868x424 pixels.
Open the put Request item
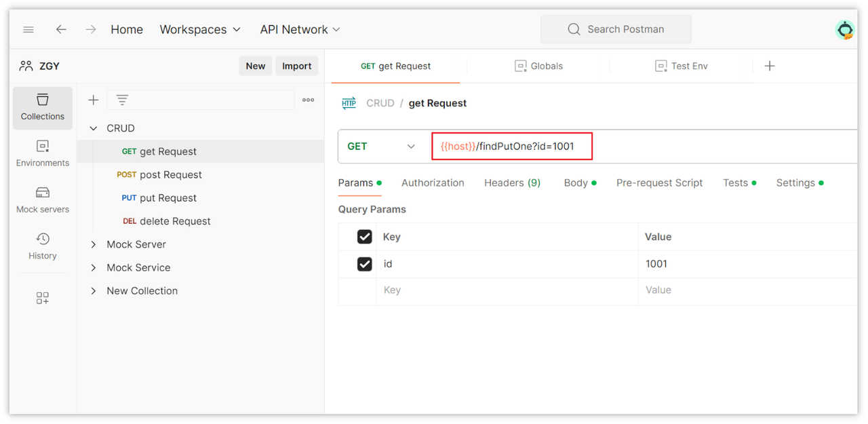click(201, 197)
